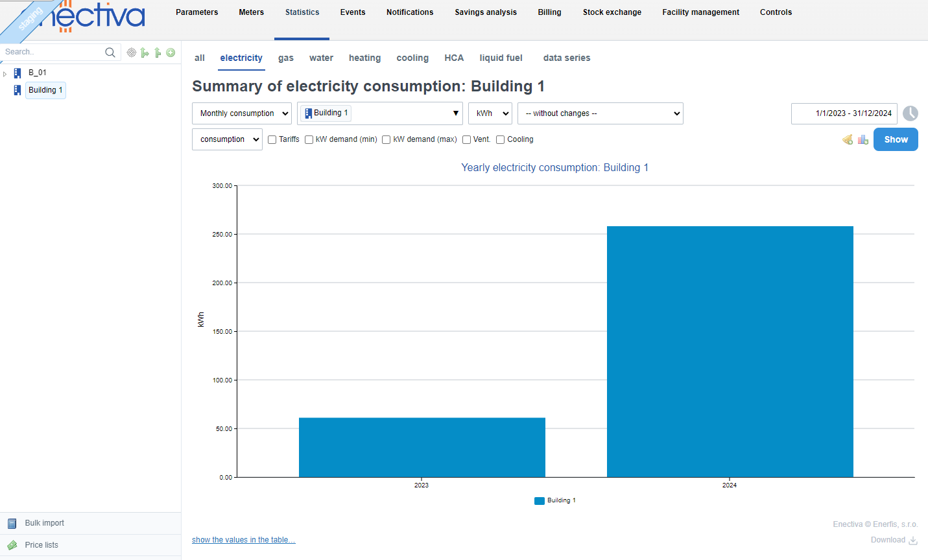
Task: Click the date range input field
Action: click(844, 113)
